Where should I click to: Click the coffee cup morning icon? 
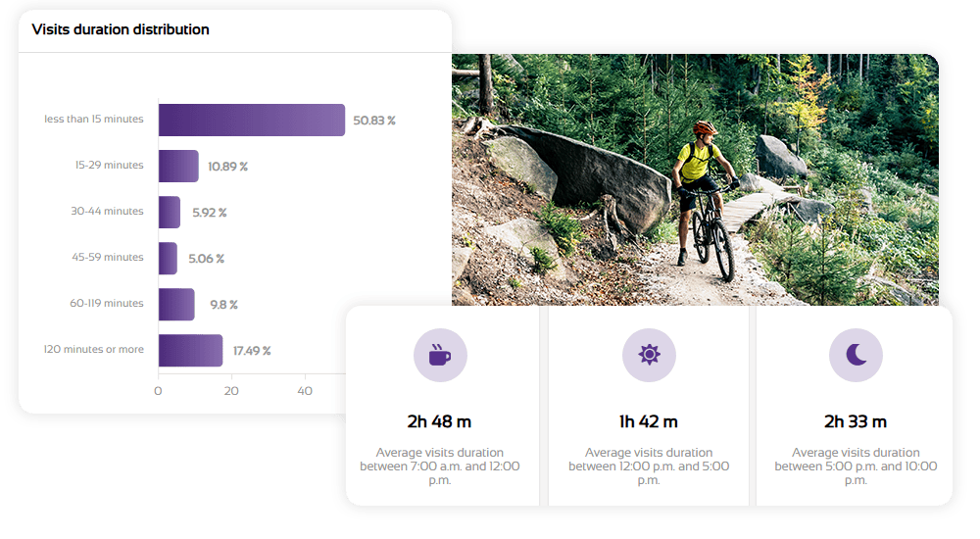(x=440, y=355)
